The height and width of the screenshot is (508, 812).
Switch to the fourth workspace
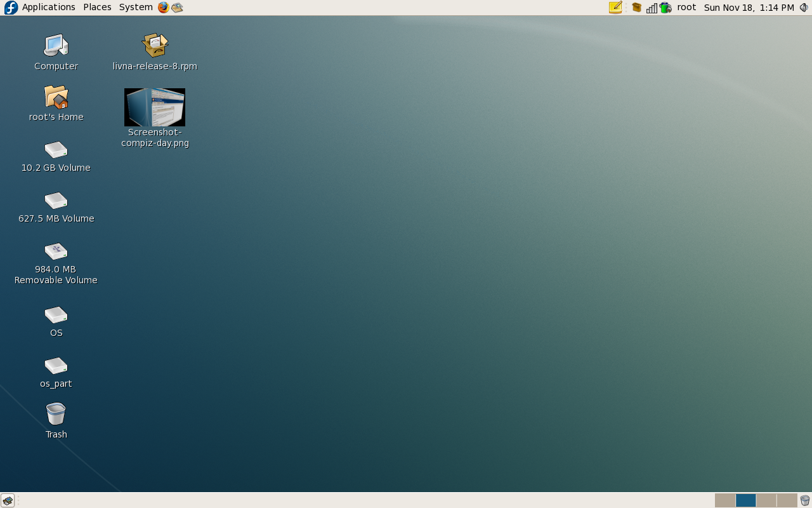(787, 500)
